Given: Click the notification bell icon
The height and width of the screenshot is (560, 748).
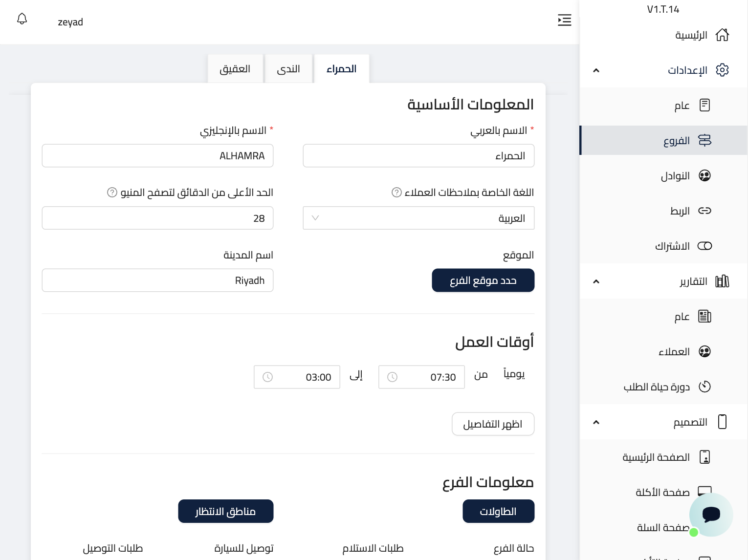Looking at the screenshot, I should pyautogui.click(x=22, y=19).
